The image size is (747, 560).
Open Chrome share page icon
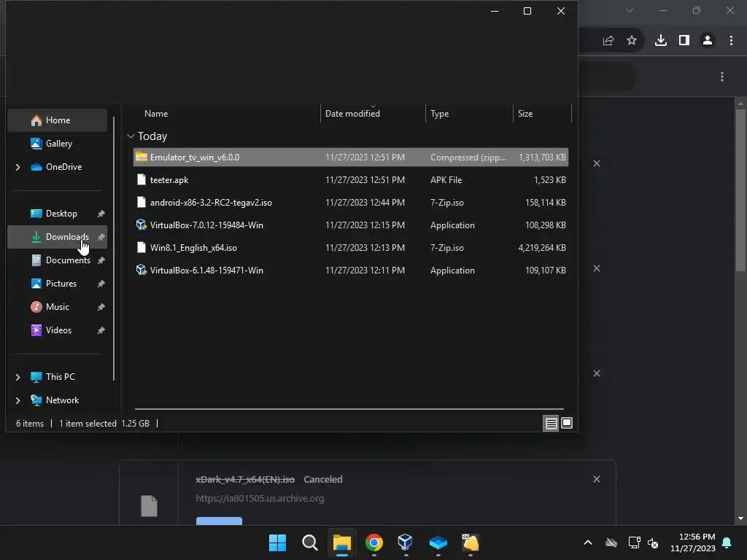(608, 41)
